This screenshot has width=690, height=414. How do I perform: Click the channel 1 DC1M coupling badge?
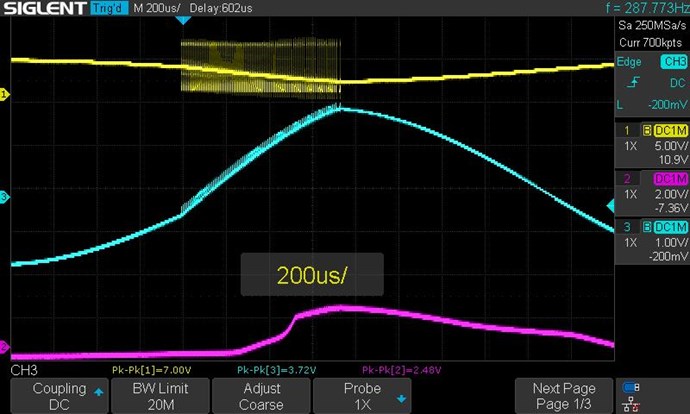(x=671, y=131)
